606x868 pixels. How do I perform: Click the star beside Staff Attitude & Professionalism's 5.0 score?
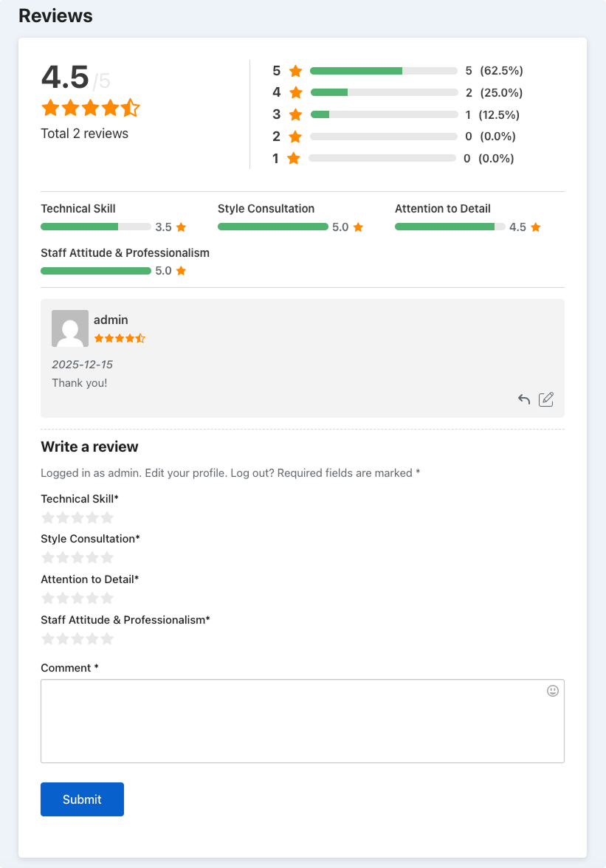coord(181,271)
